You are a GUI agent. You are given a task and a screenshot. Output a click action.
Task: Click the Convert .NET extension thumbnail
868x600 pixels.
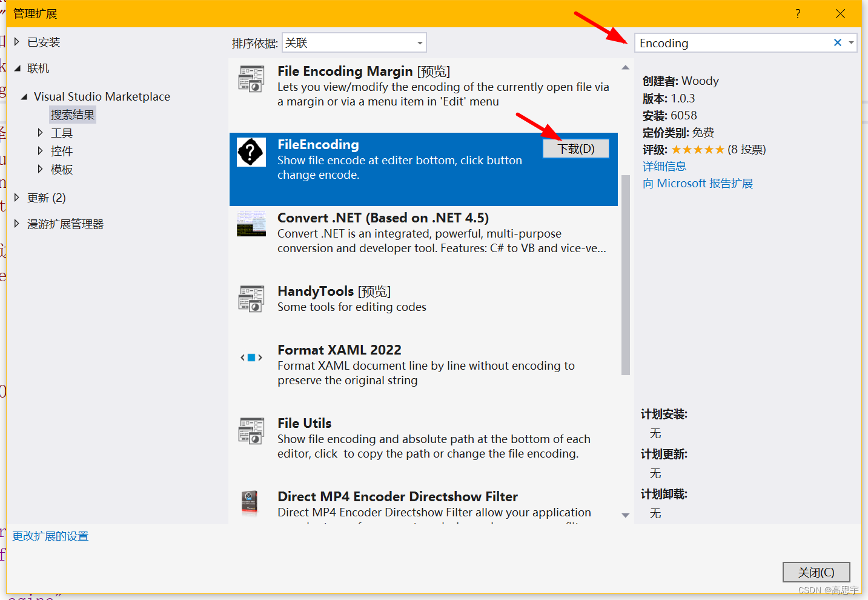251,224
